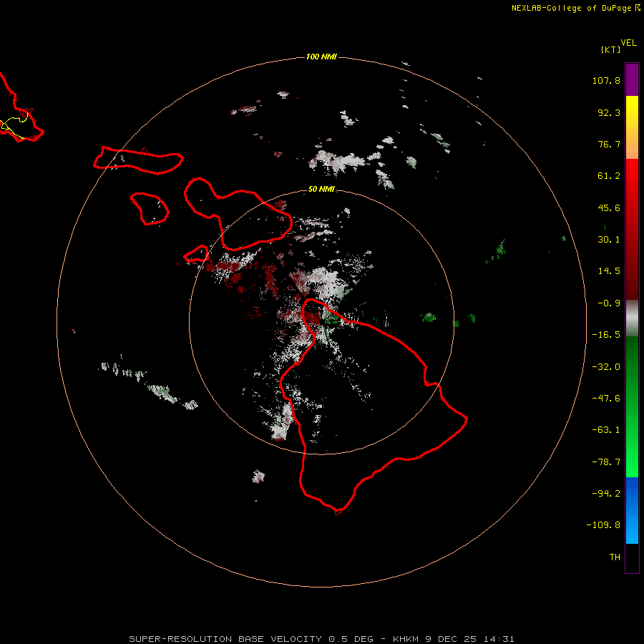The width and height of the screenshot is (644, 644).
Task: Click the -32.0 velocity legend value
Action: [606, 367]
